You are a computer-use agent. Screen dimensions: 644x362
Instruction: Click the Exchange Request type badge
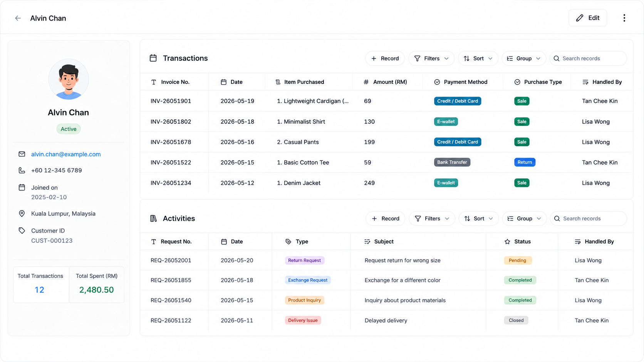coord(308,280)
